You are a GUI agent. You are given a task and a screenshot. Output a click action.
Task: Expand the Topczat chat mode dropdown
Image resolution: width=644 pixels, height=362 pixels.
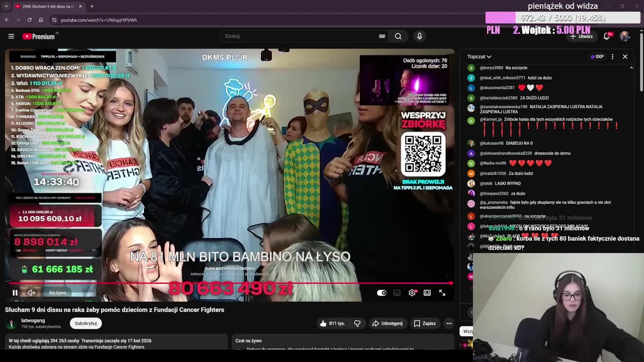(479, 57)
